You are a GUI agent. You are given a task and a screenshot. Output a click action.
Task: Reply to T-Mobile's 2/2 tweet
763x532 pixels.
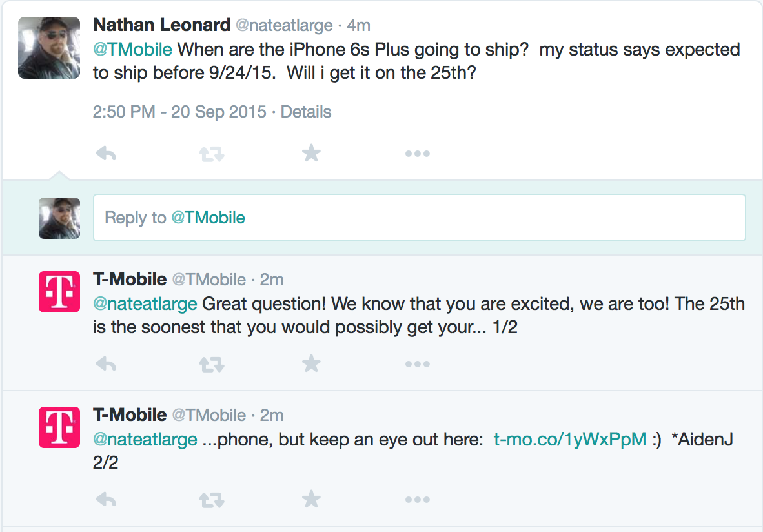point(106,499)
